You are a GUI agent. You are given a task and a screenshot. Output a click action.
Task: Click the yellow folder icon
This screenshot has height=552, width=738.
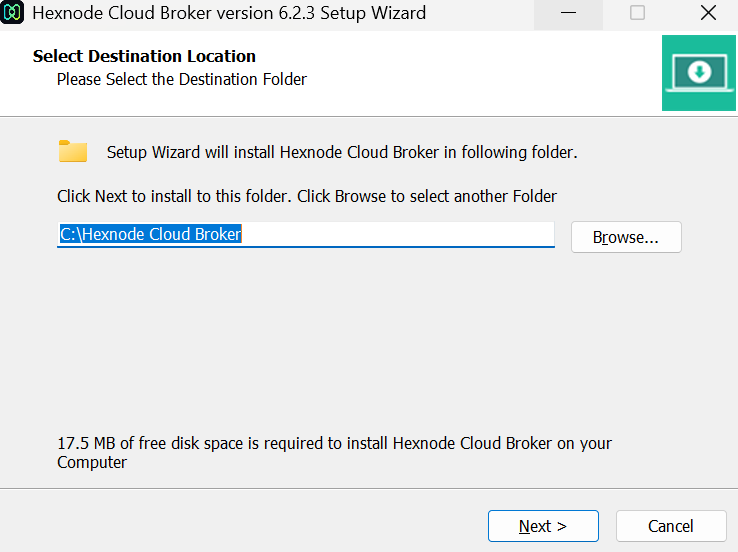pyautogui.click(x=73, y=151)
